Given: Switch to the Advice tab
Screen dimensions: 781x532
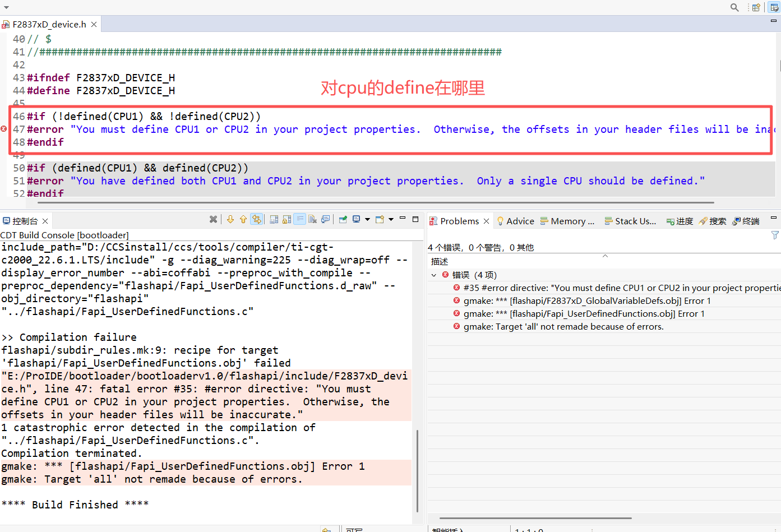Looking at the screenshot, I should pyautogui.click(x=516, y=221).
